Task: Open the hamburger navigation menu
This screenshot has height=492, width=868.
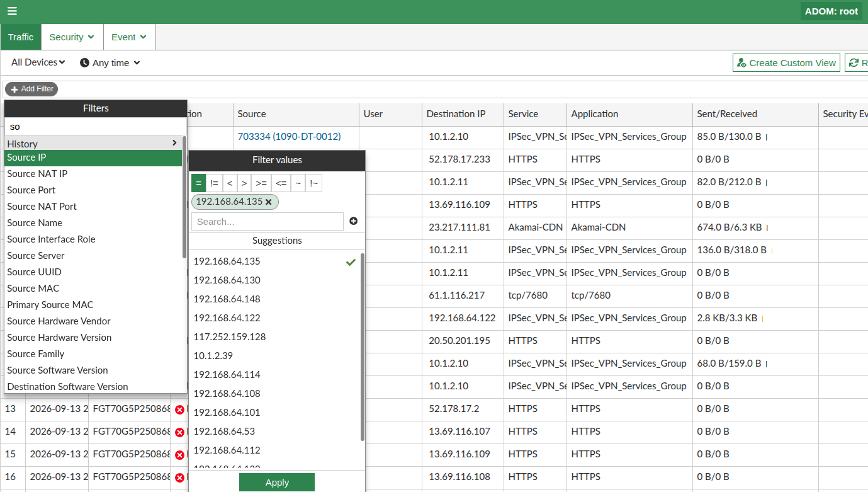Action: click(x=12, y=11)
